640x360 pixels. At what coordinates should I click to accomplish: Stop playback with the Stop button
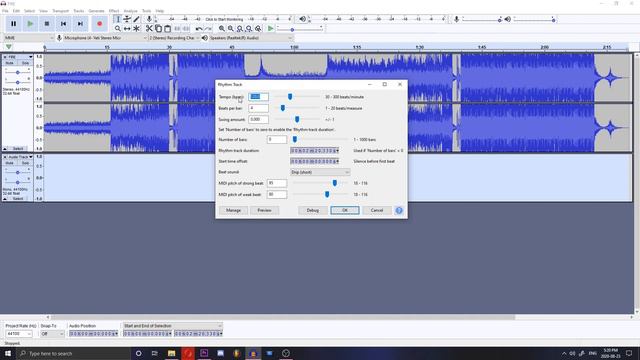coord(47,24)
